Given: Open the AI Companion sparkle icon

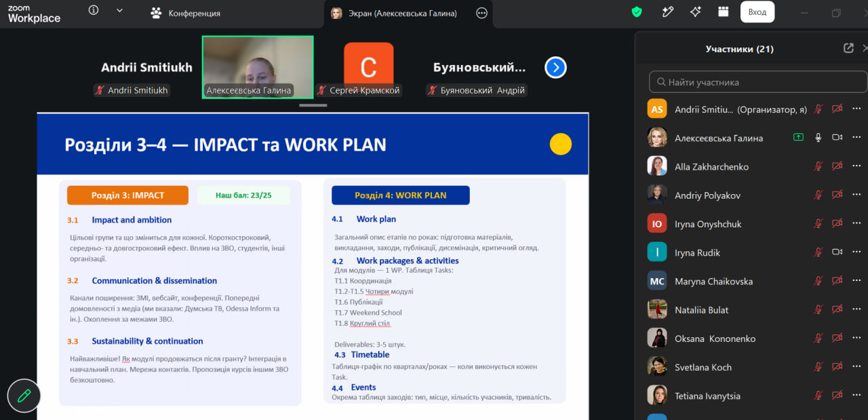Looking at the screenshot, I should coord(695,12).
